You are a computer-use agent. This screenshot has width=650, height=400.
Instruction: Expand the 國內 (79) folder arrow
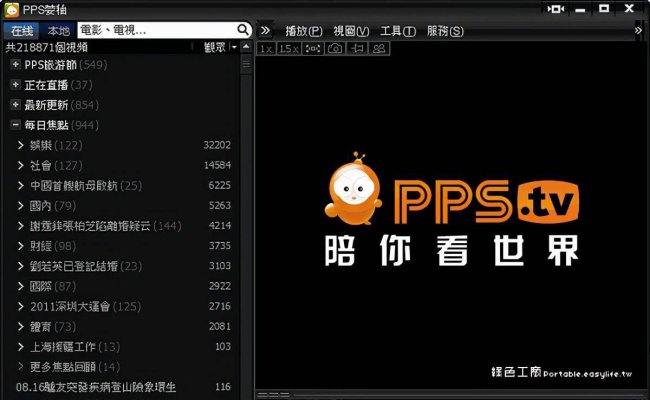point(20,206)
